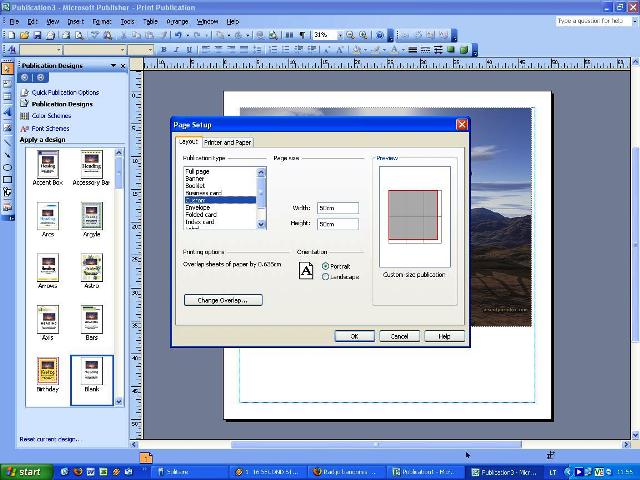This screenshot has width=640, height=480.
Task: Click the task pane Back arrow
Action: click(26, 77)
